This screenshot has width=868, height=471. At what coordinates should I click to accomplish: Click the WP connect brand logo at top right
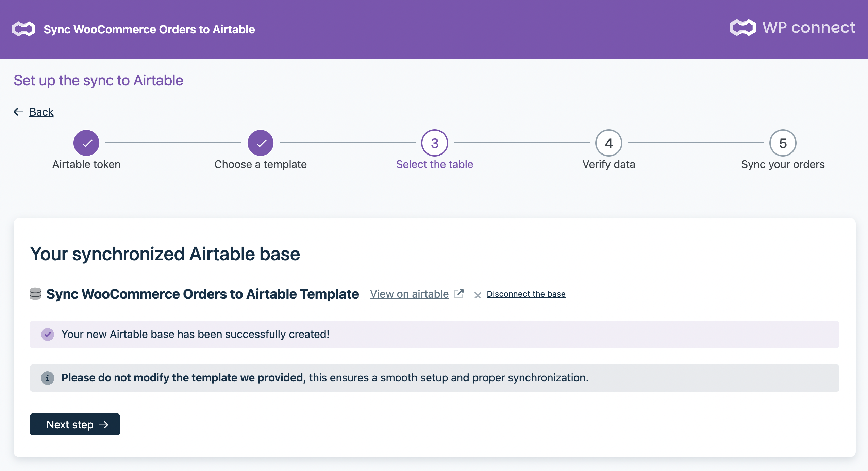792,28
